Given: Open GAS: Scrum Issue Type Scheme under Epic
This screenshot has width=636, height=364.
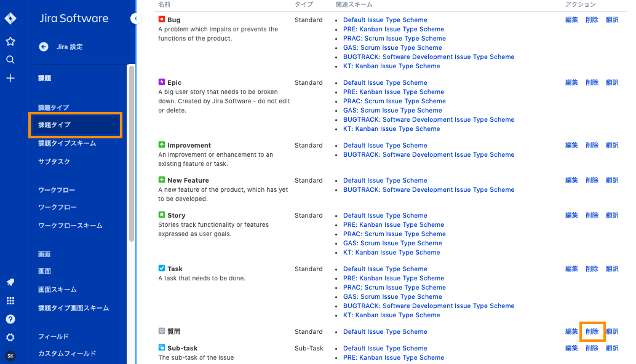Looking at the screenshot, I should coord(392,110).
